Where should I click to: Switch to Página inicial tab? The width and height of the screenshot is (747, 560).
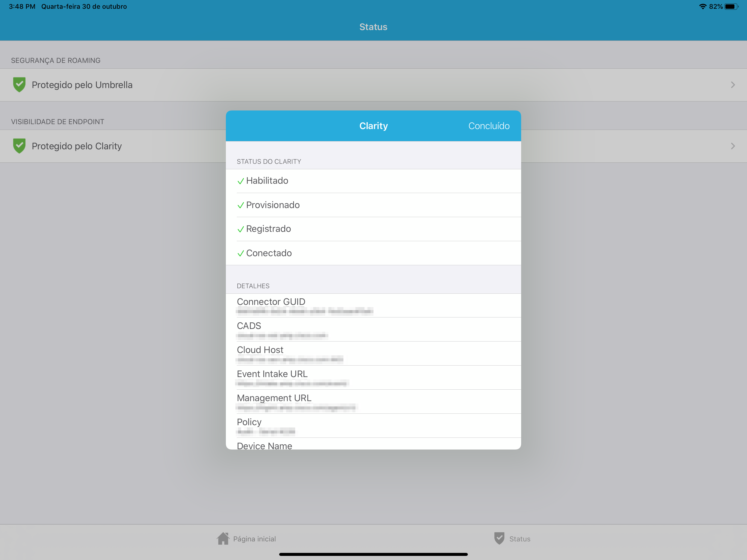[254, 539]
